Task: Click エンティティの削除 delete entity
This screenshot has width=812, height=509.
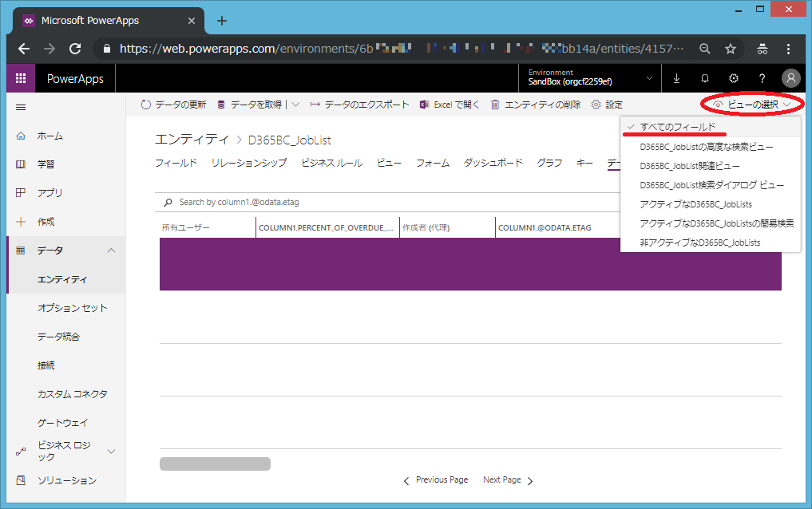Action: (x=536, y=105)
